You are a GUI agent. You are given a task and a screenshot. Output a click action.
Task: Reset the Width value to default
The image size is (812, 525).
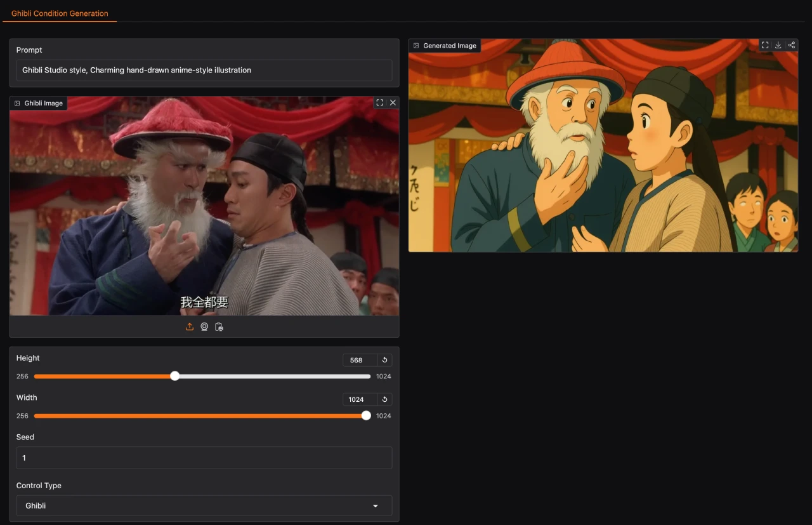(x=384, y=399)
